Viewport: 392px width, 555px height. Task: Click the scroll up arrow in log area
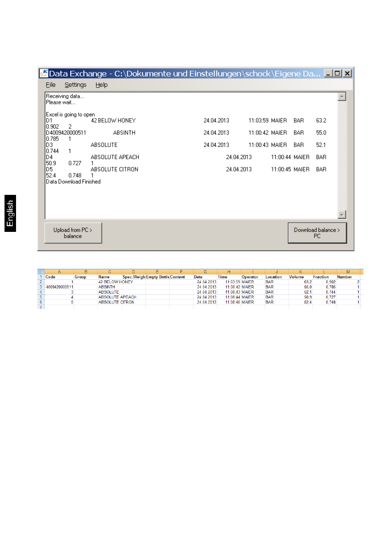pos(341,97)
